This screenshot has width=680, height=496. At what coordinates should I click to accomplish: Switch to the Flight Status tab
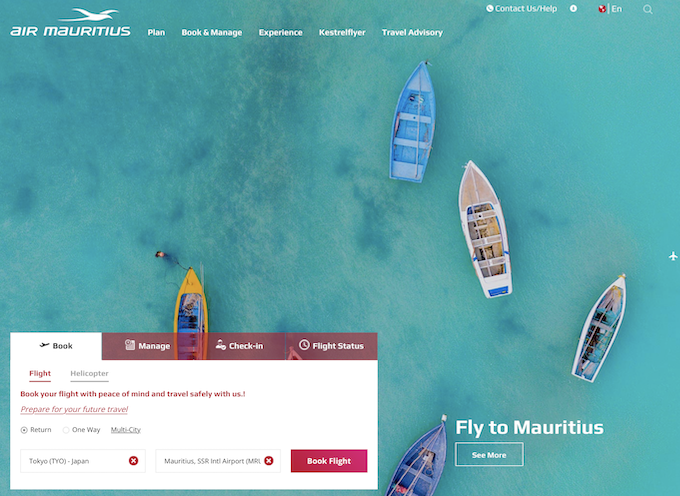coord(331,346)
